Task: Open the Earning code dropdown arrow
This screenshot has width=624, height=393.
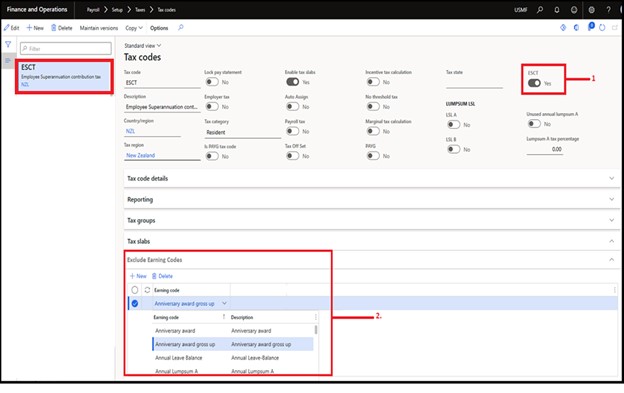Action: click(224, 304)
